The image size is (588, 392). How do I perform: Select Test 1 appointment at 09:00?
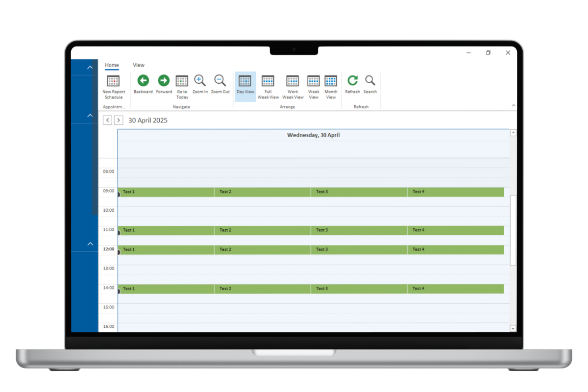[x=166, y=192]
